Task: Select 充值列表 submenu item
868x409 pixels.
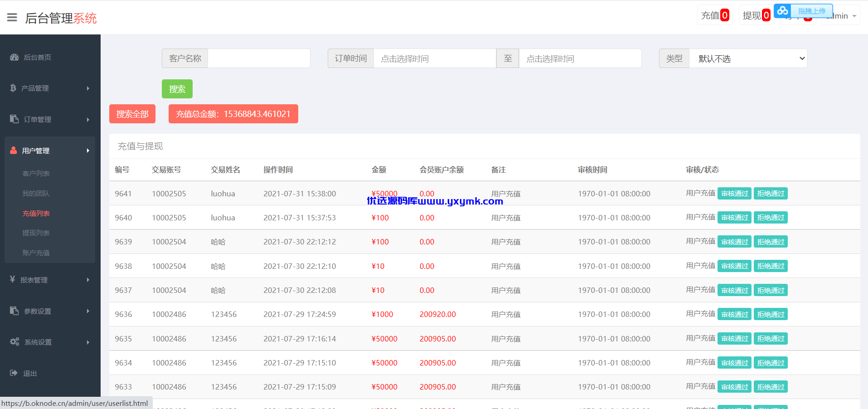Action: point(36,213)
